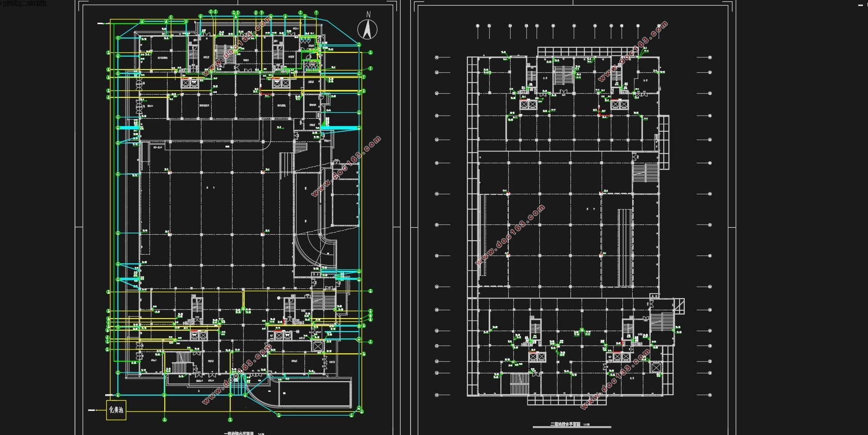
Task: Select the yellow 化粪池 septic tank box
Action: pos(116,410)
